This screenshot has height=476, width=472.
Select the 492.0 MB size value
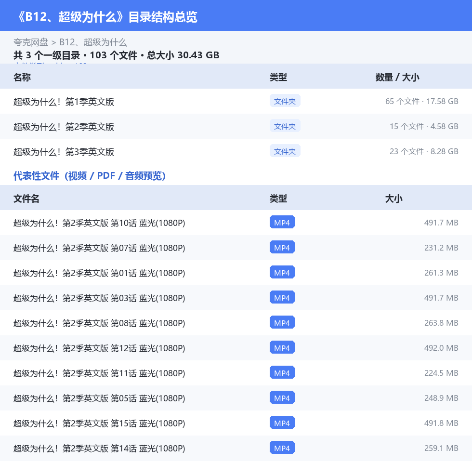(441, 348)
